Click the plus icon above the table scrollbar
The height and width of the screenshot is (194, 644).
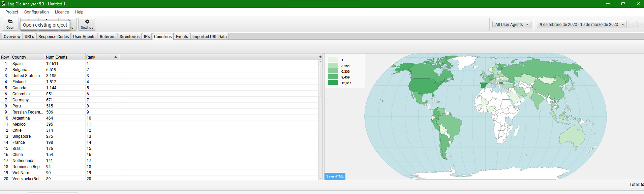pyautogui.click(x=320, y=57)
